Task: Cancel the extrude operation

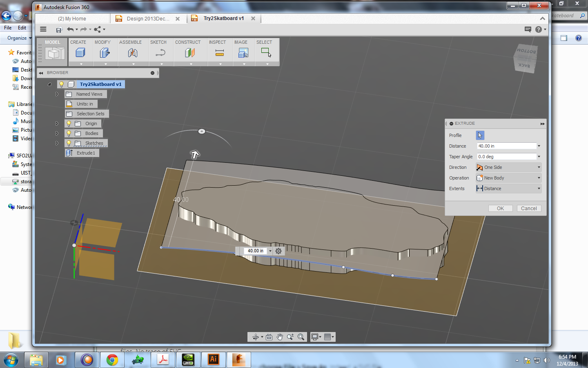Action: (x=529, y=209)
